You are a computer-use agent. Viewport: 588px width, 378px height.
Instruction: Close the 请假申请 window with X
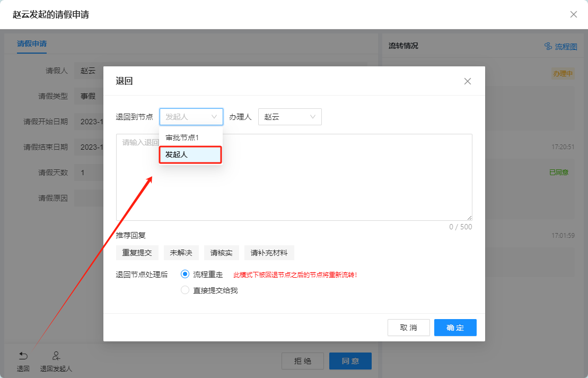pyautogui.click(x=573, y=14)
